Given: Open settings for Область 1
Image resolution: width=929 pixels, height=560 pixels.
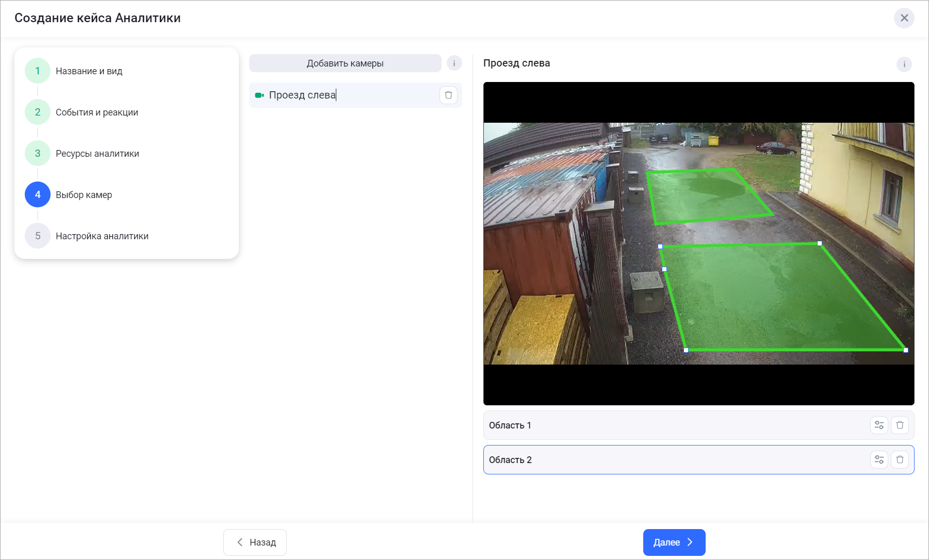Looking at the screenshot, I should coord(879,425).
